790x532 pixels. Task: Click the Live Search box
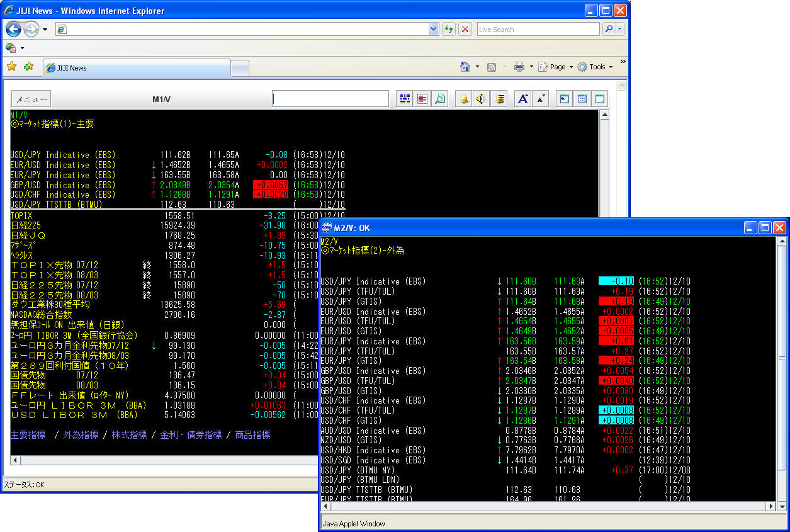coord(538,29)
